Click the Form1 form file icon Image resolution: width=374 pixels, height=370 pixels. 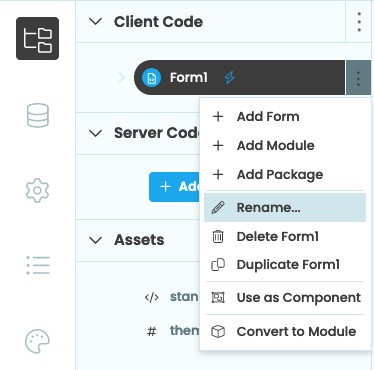point(152,78)
